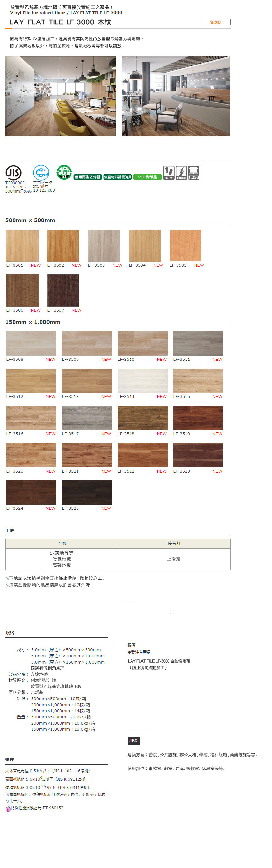Click the ●受注生產品 note
272x868 pixels.
pyautogui.click(x=139, y=652)
